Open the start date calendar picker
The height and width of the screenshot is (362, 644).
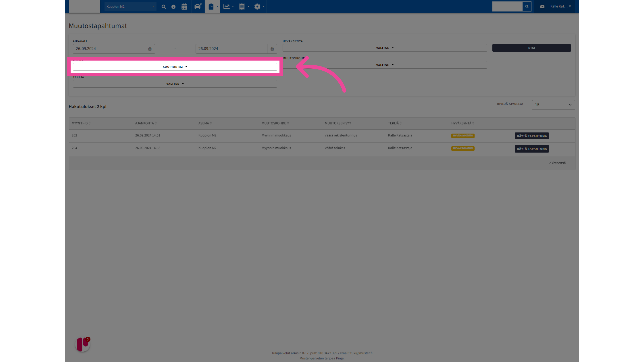pos(150,49)
